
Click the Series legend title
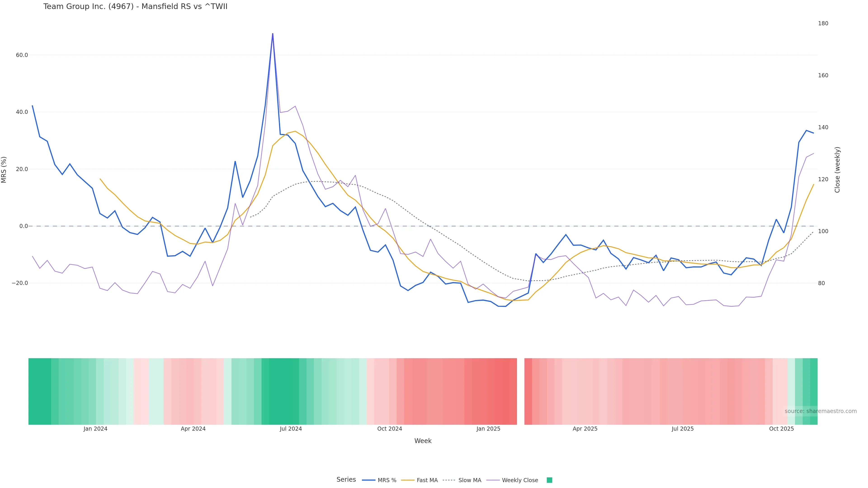tap(346, 480)
